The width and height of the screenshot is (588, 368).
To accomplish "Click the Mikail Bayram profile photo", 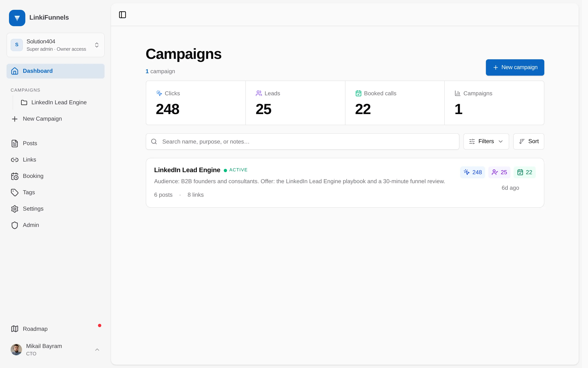I will tap(16, 350).
